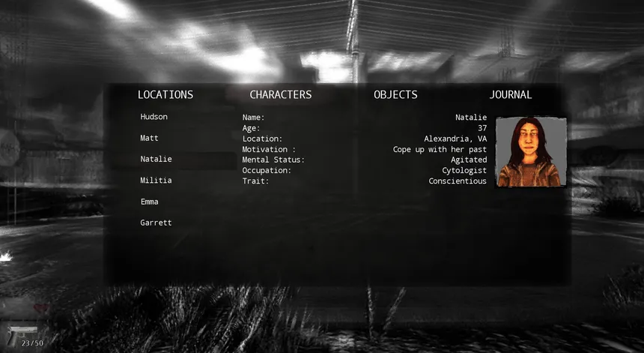Click the name value 'Natalie' beside portrait
The image size is (644, 353).
(471, 118)
